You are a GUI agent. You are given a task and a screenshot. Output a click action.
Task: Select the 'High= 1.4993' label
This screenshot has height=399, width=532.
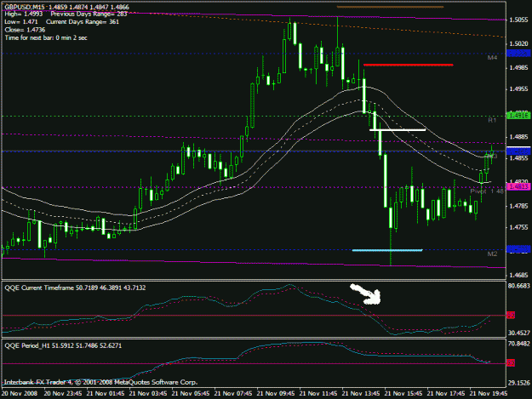tap(24, 14)
